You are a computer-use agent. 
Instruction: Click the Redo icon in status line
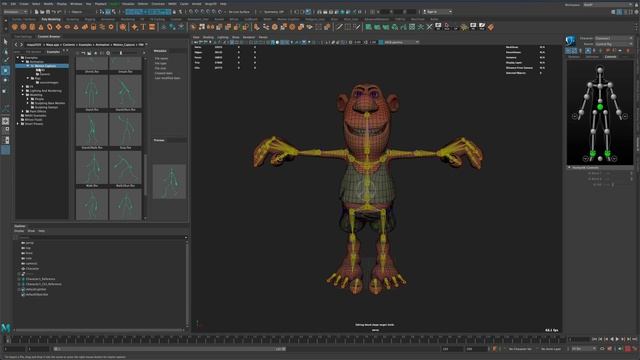click(59, 12)
